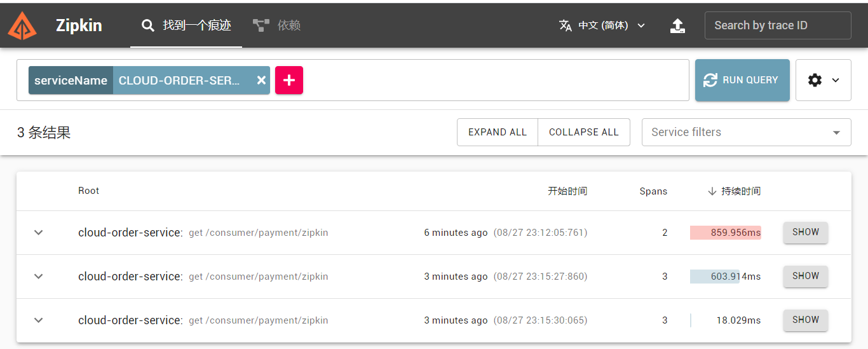Viewport: 868px width, 349px height.
Task: Open the 找到一个痕迹 (Find a trace) tab
Action: [x=186, y=25]
